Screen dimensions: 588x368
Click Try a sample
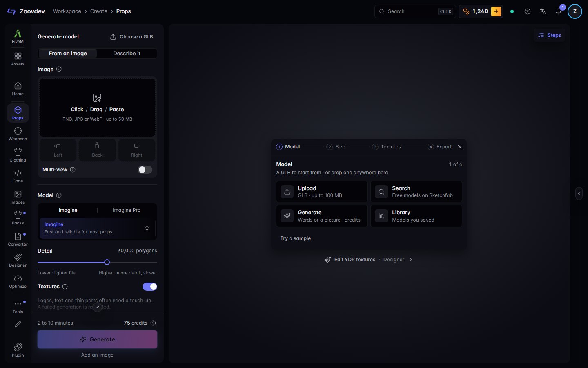[296, 238]
